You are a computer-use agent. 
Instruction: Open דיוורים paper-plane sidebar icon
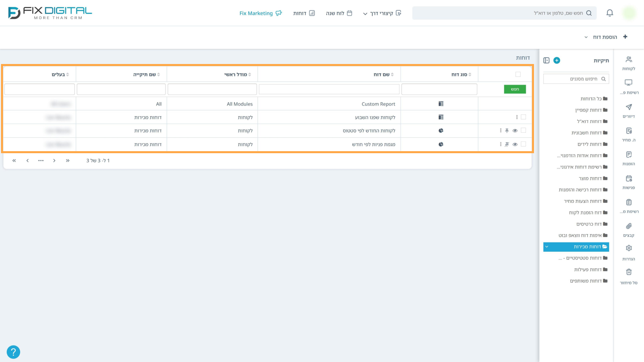click(x=629, y=111)
